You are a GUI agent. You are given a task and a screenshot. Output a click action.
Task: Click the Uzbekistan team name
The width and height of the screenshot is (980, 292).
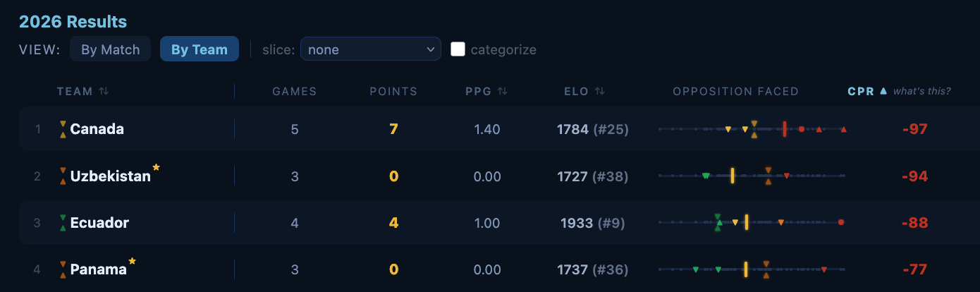pyautogui.click(x=111, y=176)
